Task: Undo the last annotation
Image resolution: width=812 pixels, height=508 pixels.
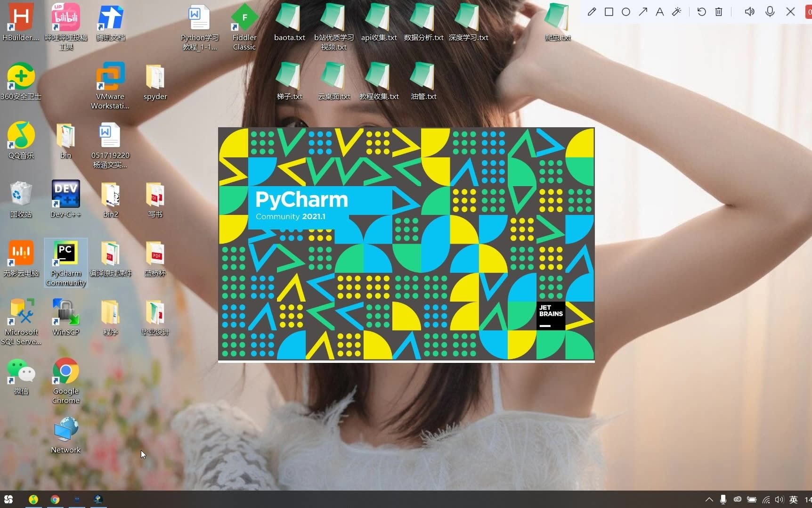Action: point(702,12)
